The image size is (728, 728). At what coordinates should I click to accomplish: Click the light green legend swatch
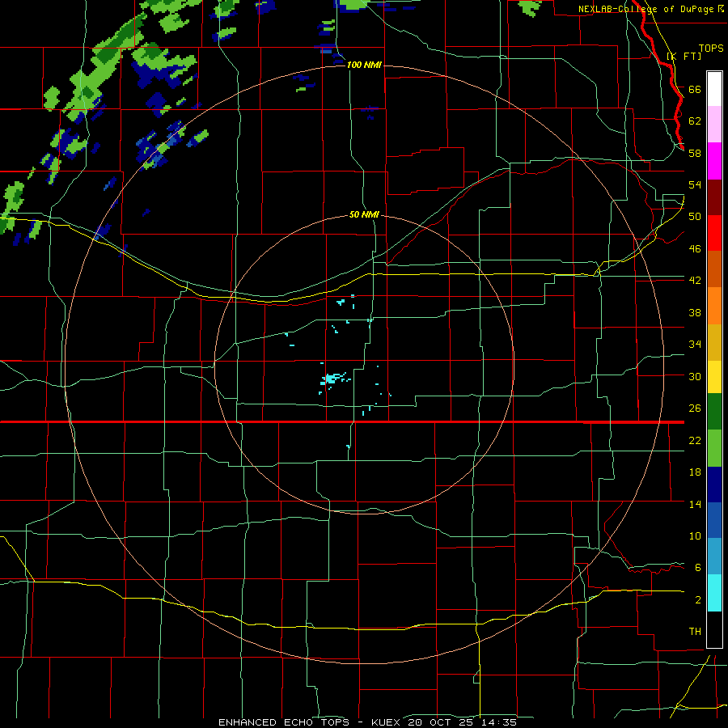pyautogui.click(x=714, y=448)
